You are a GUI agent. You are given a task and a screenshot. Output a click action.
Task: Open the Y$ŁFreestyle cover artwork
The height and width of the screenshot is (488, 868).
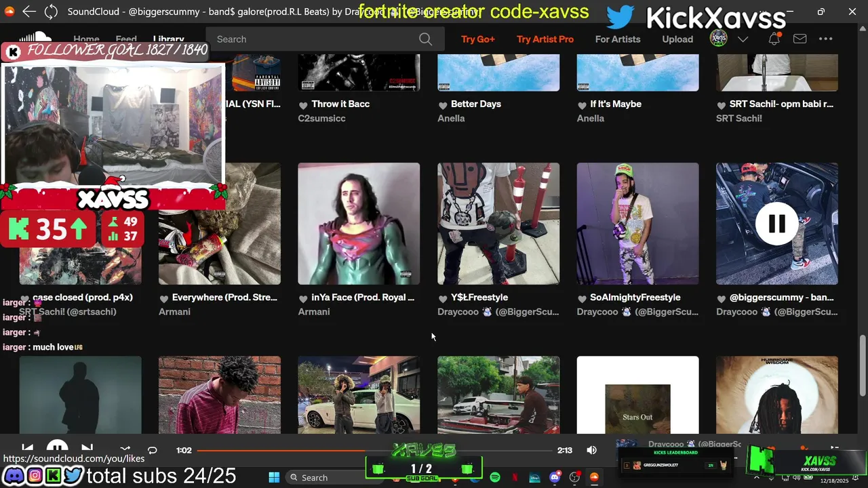point(498,224)
